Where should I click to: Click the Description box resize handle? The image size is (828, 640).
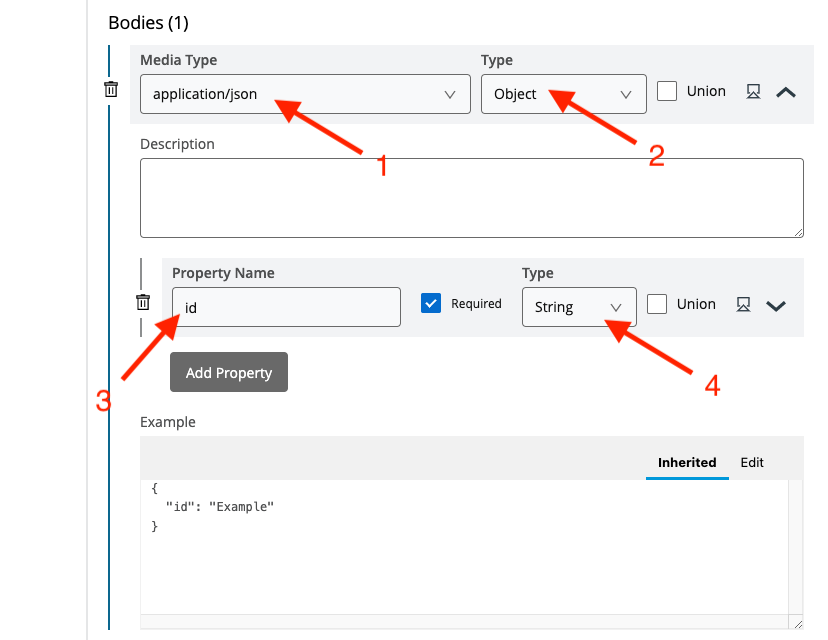(797, 231)
